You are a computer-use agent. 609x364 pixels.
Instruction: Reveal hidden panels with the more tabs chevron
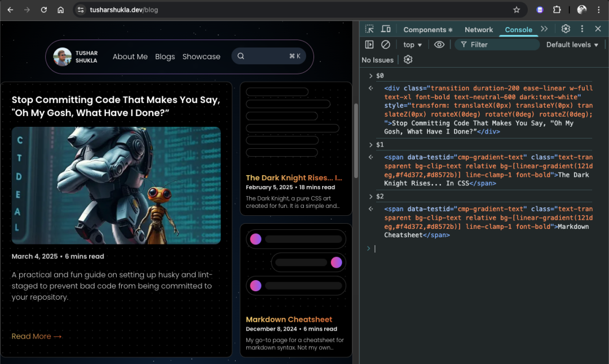point(544,29)
